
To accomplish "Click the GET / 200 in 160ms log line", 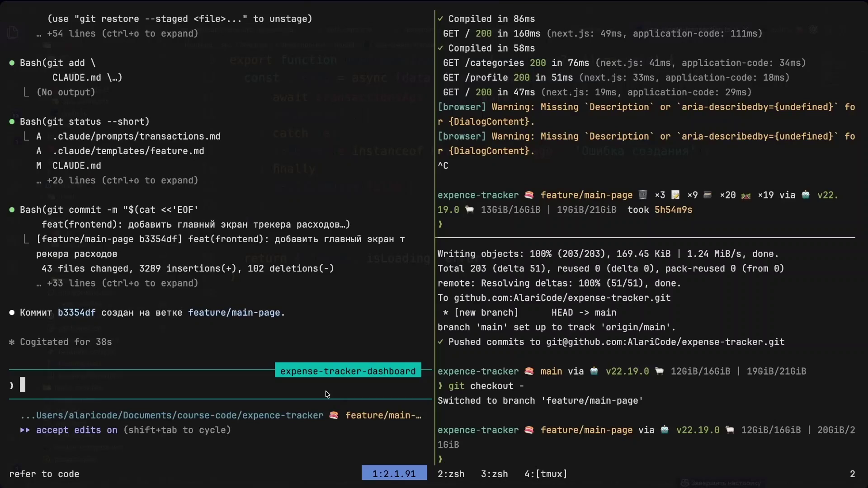I will [603, 33].
